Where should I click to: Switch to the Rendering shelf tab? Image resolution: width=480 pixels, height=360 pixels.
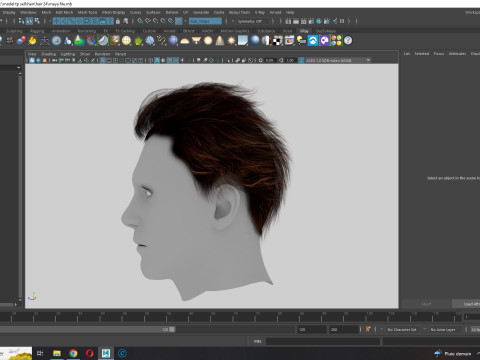point(87,31)
